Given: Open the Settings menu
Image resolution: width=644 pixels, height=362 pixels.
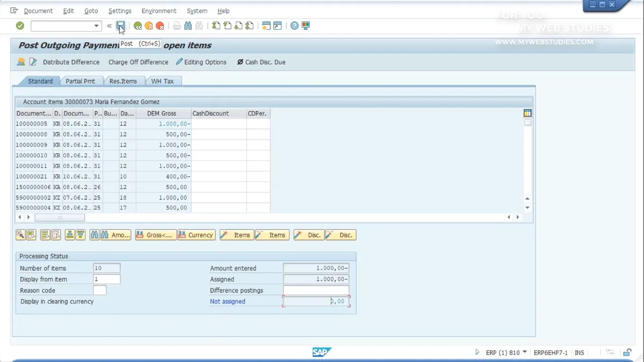Looking at the screenshot, I should (120, 11).
